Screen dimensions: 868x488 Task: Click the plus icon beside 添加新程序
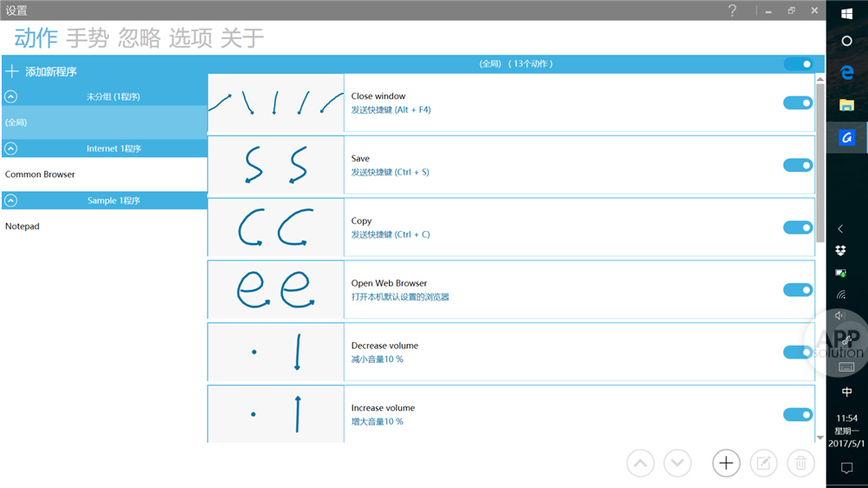[12, 72]
